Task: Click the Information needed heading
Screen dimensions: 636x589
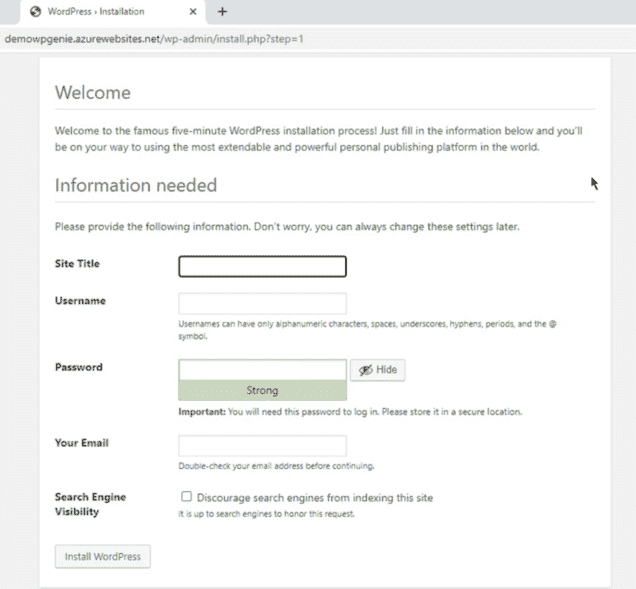Action: (x=136, y=185)
